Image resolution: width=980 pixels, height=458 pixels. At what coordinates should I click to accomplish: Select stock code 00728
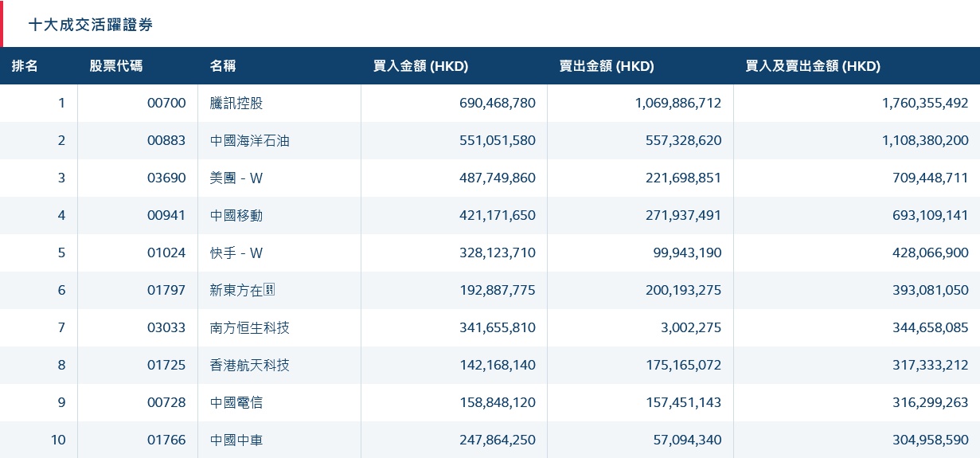tap(166, 402)
